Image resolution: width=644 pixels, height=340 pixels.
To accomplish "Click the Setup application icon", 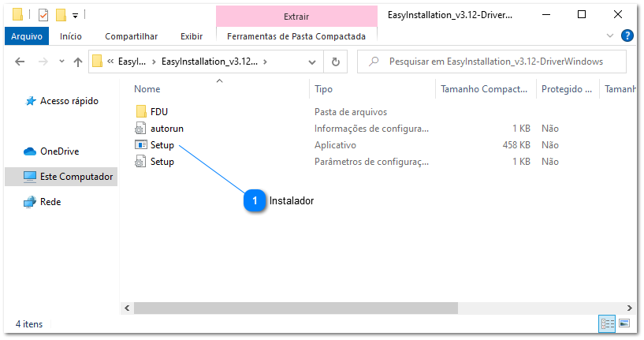I will [141, 144].
